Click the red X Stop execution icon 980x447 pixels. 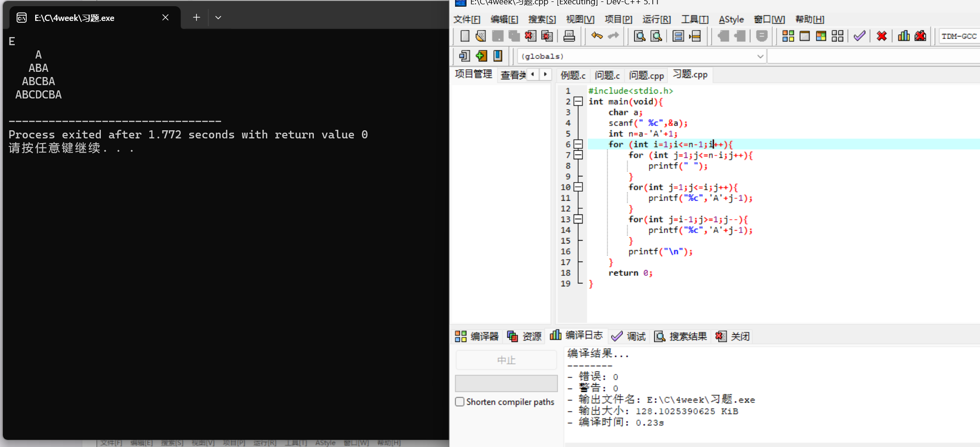tap(882, 36)
